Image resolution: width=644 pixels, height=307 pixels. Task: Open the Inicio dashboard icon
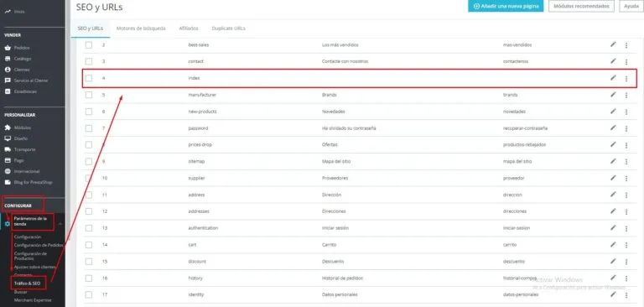8,12
